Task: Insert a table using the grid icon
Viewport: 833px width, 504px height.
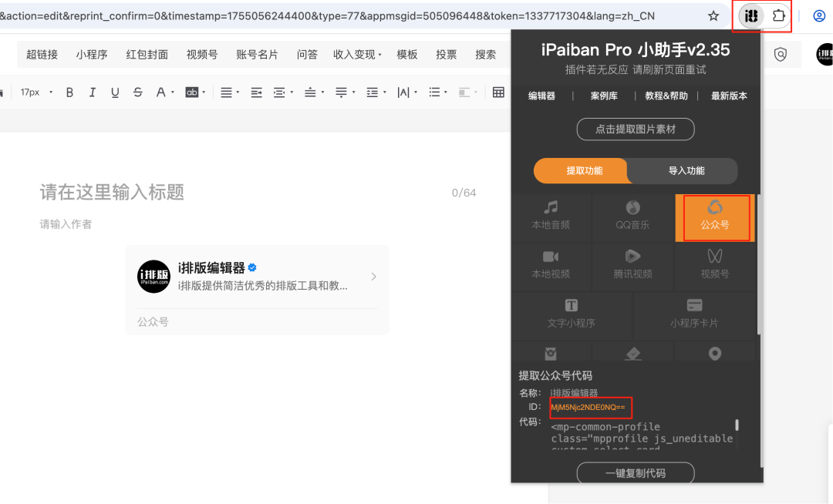Action: [x=498, y=92]
